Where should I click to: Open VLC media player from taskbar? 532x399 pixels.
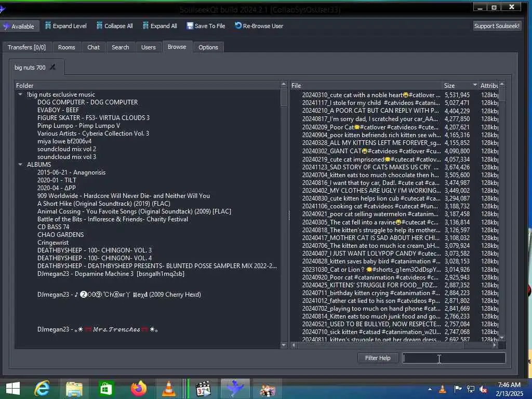coord(169,389)
